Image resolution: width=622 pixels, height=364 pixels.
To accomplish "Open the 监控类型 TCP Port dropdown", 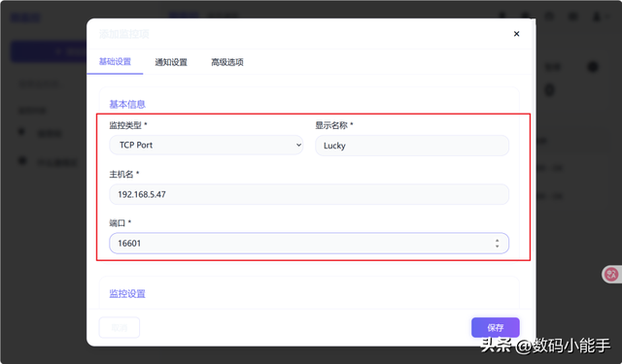I will (206, 145).
